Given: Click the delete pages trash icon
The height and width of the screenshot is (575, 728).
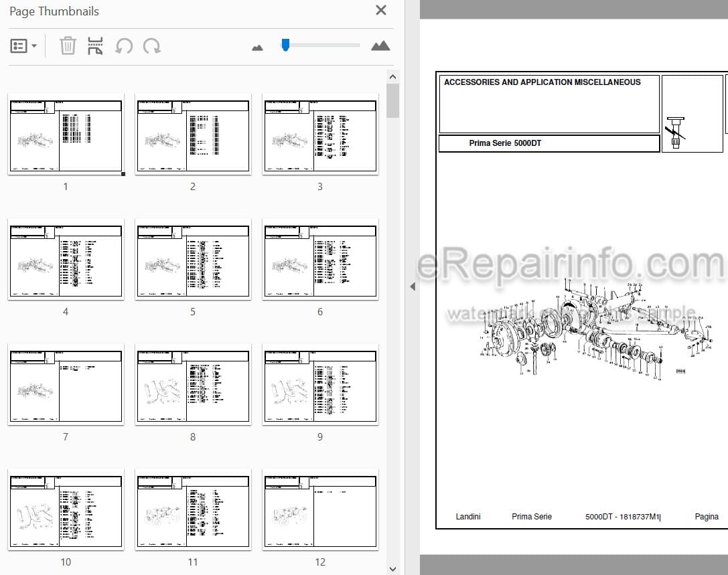Looking at the screenshot, I should (68, 46).
